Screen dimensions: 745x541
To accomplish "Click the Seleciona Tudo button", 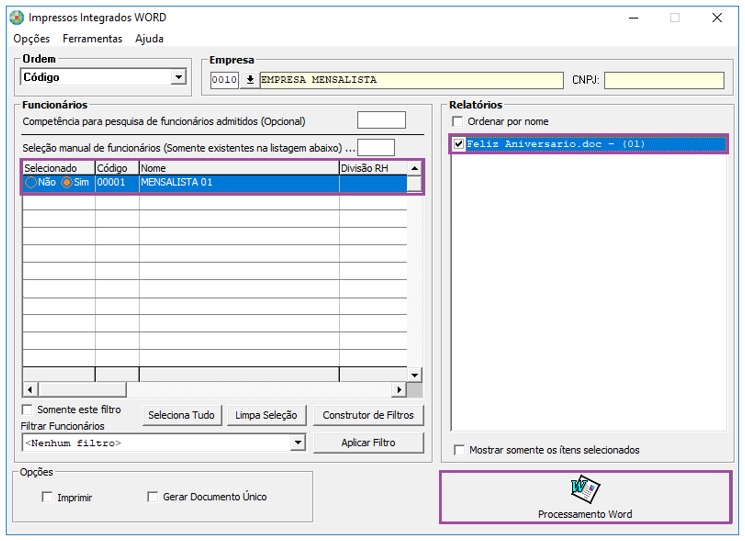I will 181,415.
